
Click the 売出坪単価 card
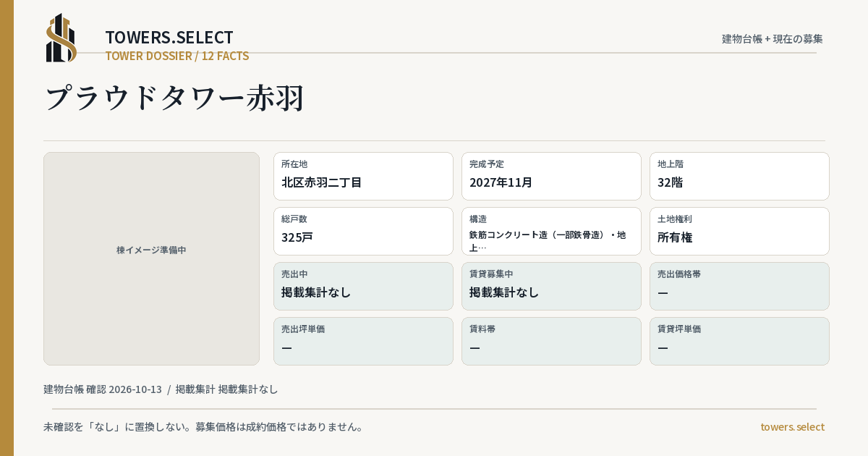point(363,341)
